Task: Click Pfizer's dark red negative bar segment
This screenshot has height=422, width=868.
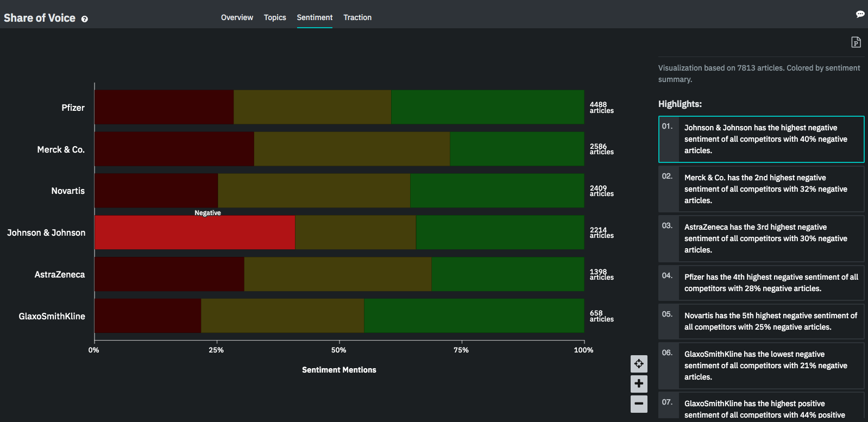Action: 164,107
